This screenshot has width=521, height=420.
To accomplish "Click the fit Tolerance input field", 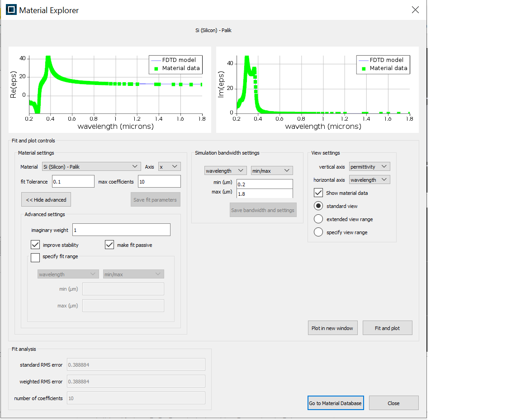I will (73, 182).
